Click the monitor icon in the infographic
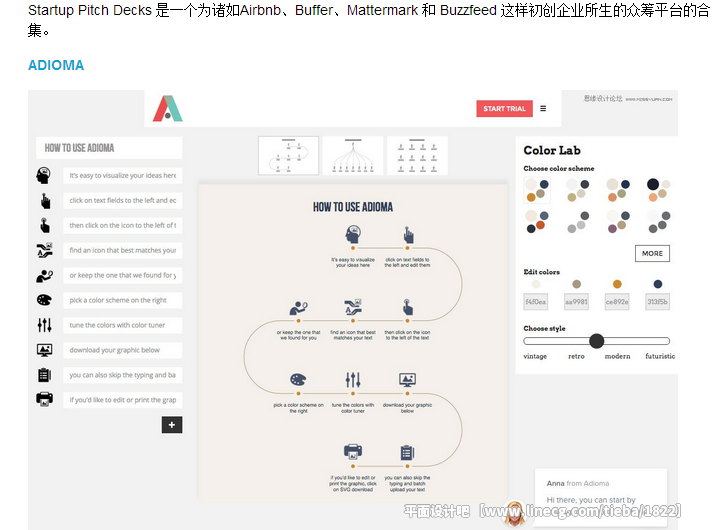The height and width of the screenshot is (530, 722). [408, 380]
